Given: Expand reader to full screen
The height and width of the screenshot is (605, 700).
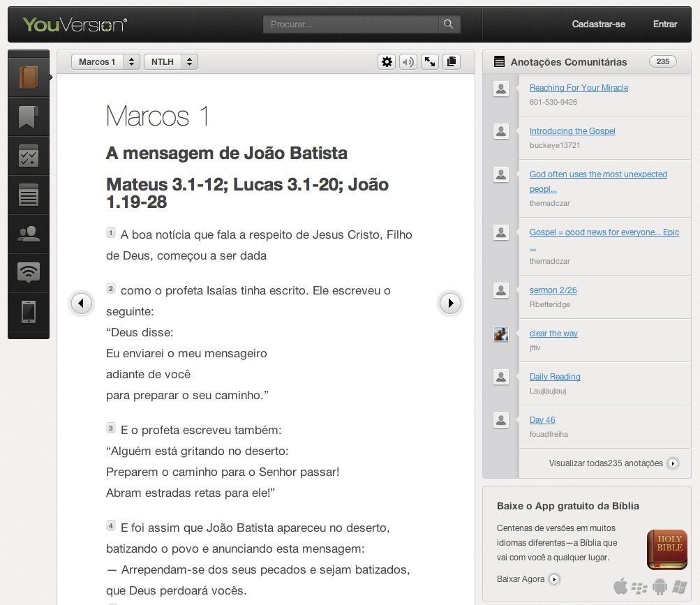Looking at the screenshot, I should [x=429, y=61].
